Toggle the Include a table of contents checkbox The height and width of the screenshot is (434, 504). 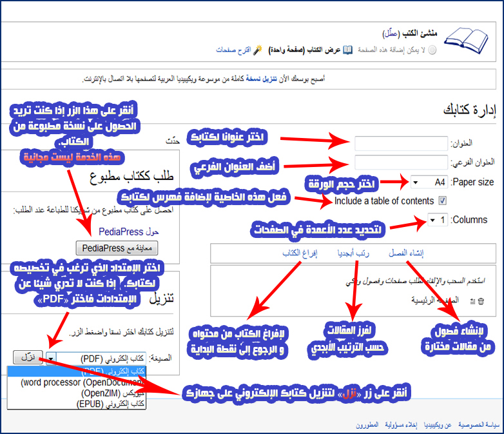(442, 201)
